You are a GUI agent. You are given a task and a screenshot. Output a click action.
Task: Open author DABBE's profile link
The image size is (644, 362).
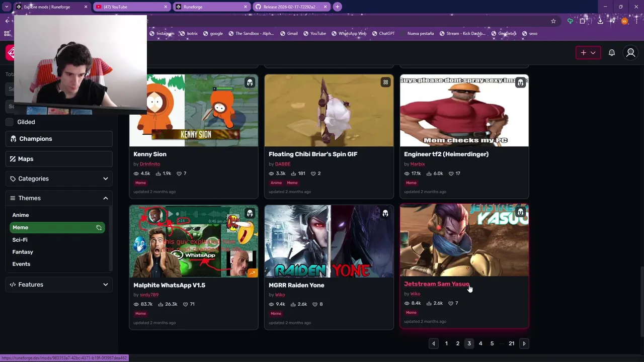coord(283,164)
